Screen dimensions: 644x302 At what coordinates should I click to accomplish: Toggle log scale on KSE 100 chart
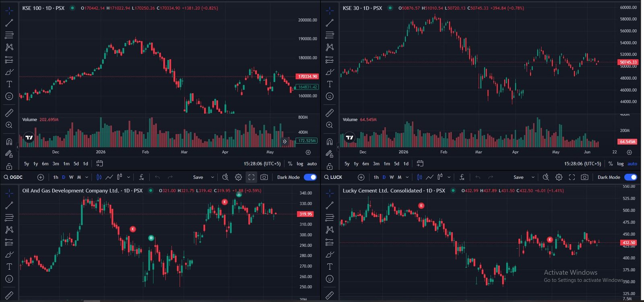tap(300, 164)
